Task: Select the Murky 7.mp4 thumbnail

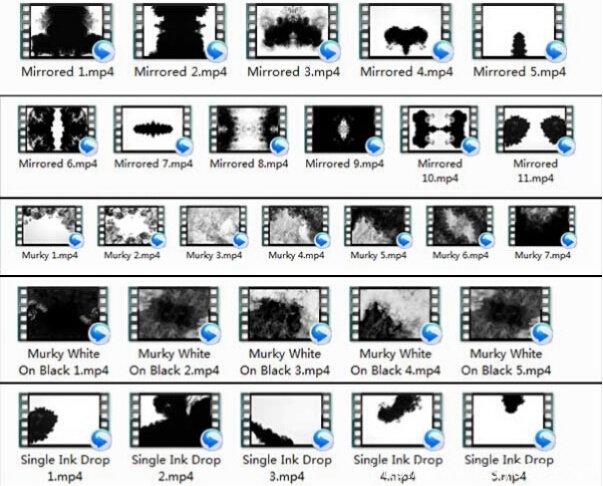Action: [x=542, y=226]
